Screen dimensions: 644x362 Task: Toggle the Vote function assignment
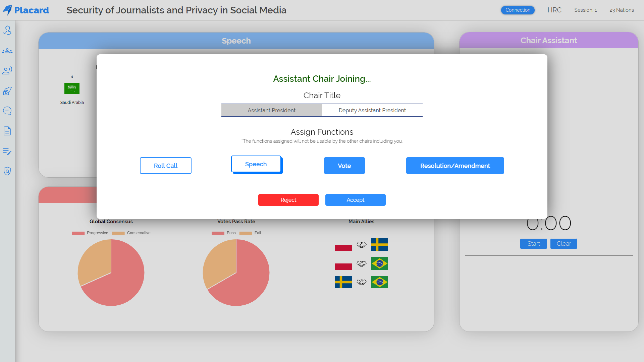coord(344,166)
